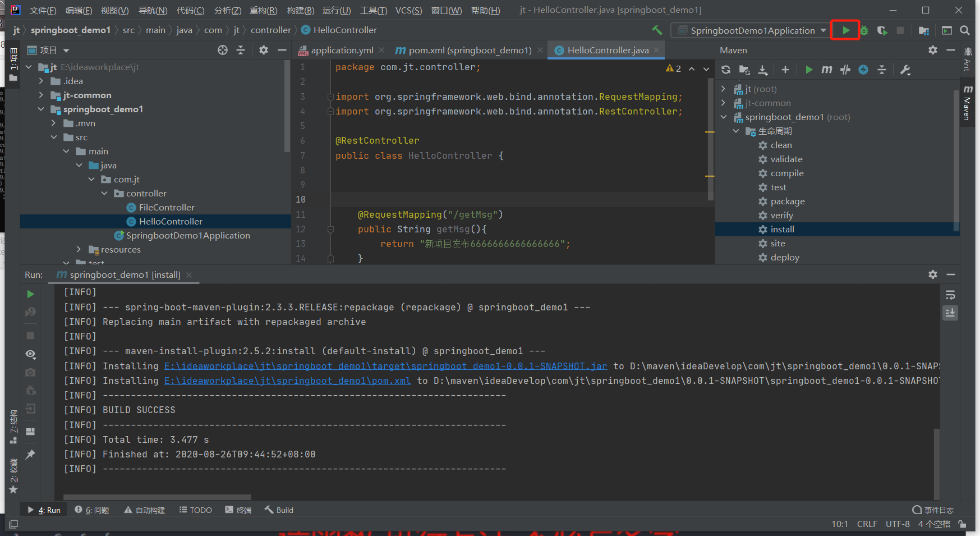Collapse 生命周期 lifecycle node in Maven
The height and width of the screenshot is (536, 980).
(737, 131)
